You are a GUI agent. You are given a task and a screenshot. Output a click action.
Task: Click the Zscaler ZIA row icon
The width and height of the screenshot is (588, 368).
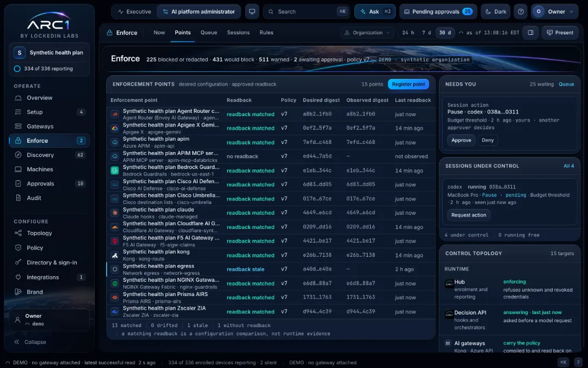coord(115,312)
